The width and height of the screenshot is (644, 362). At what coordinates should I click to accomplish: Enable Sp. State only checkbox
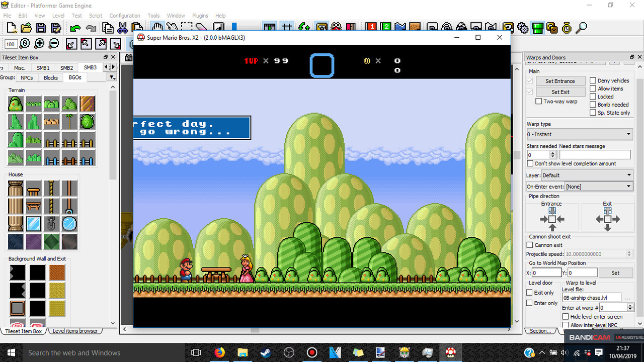tap(593, 113)
